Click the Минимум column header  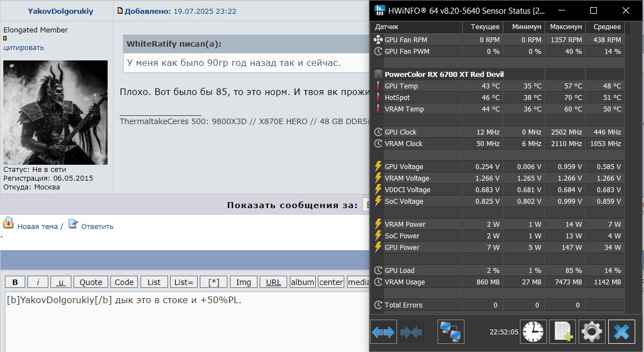[527, 27]
